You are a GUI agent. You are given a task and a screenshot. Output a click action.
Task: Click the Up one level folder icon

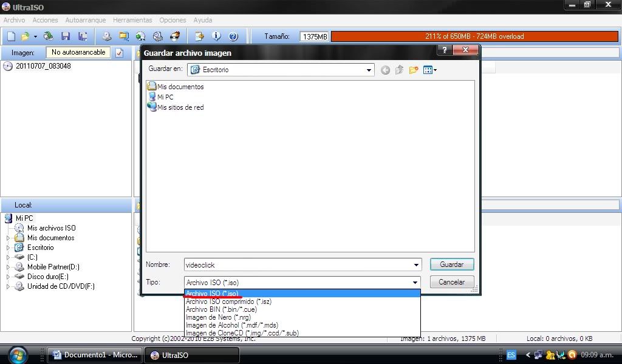pos(399,70)
